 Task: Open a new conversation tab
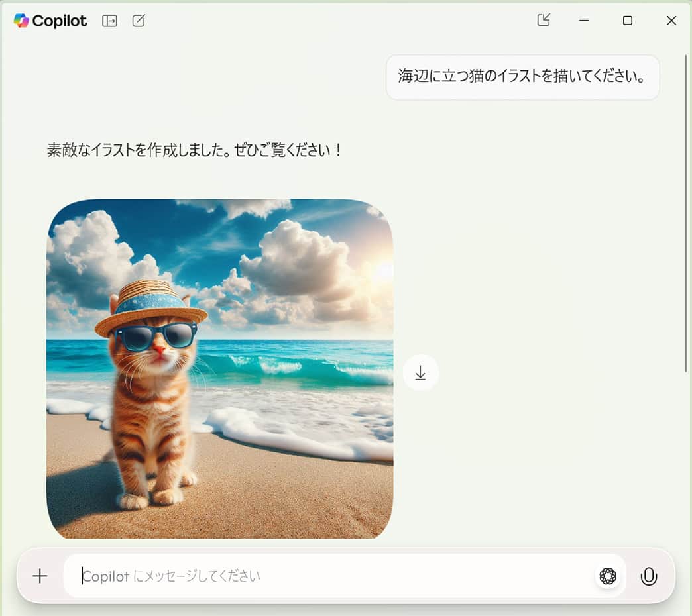pyautogui.click(x=139, y=21)
